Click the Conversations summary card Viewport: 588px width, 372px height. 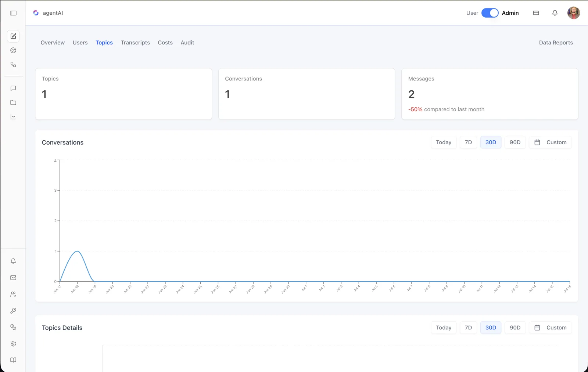306,94
